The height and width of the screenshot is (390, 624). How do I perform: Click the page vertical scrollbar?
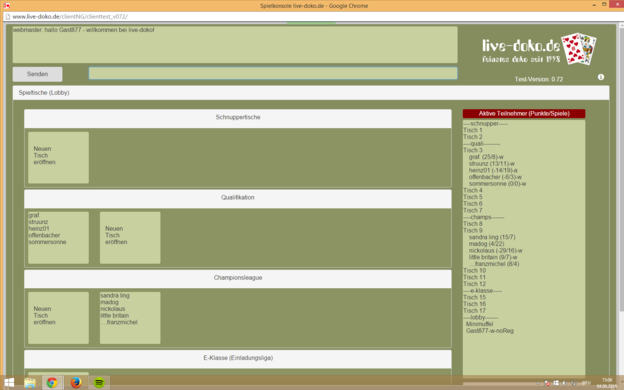point(621,167)
